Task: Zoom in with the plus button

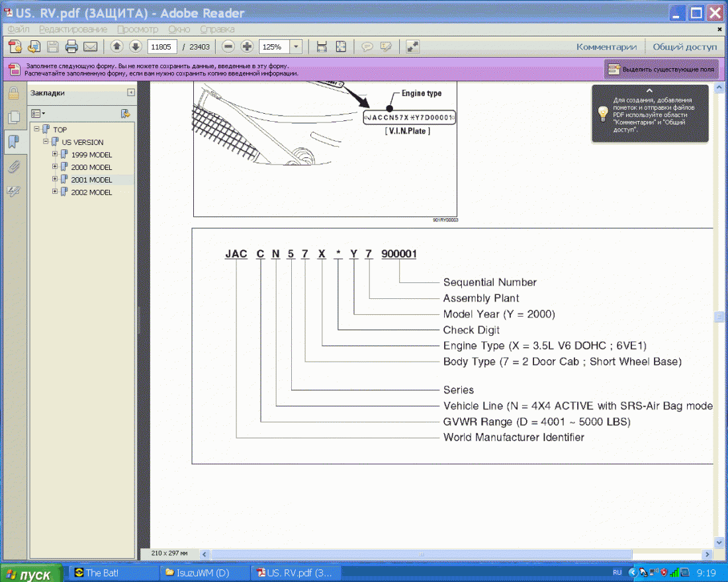Action: tap(247, 46)
